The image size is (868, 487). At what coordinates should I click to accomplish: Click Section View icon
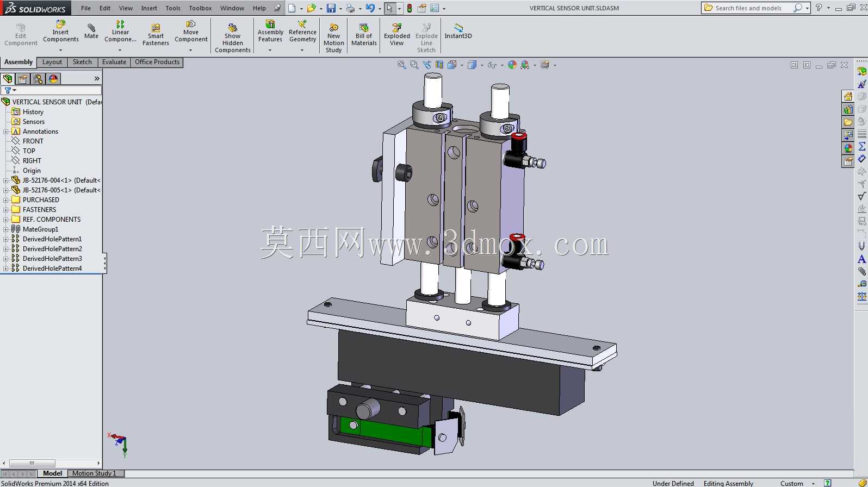coord(439,65)
